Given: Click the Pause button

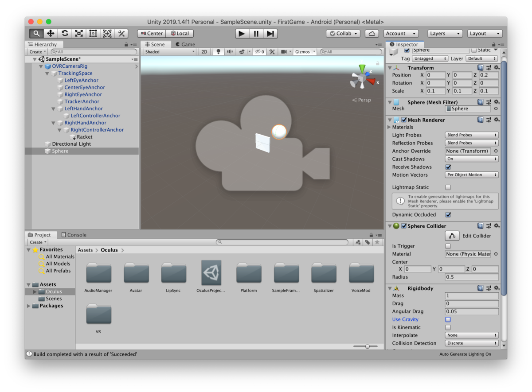Looking at the screenshot, I should point(256,34).
